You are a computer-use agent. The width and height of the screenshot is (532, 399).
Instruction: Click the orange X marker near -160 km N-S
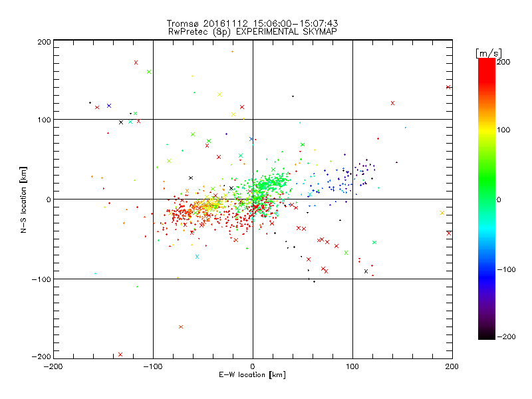(181, 327)
